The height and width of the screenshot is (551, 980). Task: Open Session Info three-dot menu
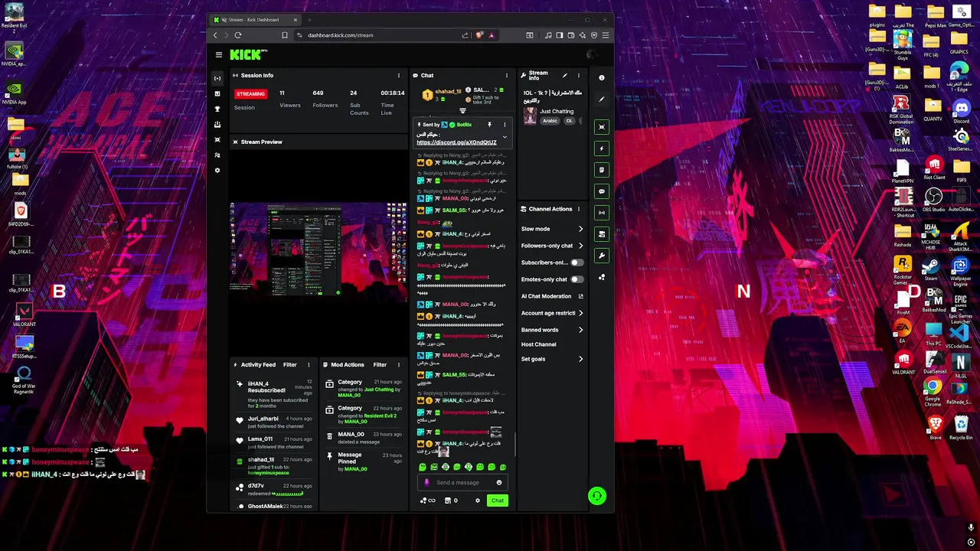click(x=398, y=76)
